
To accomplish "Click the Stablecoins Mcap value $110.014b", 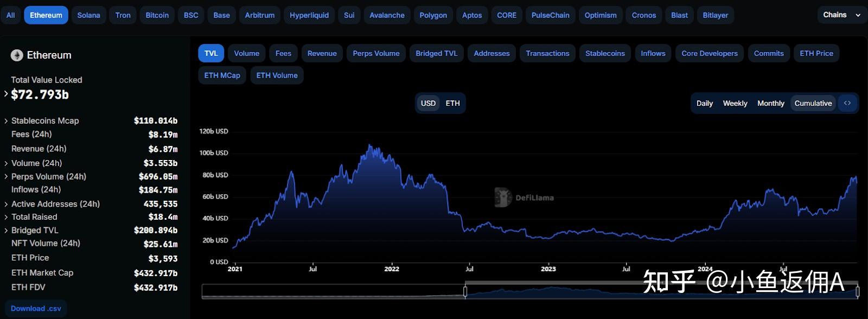I will 156,121.
